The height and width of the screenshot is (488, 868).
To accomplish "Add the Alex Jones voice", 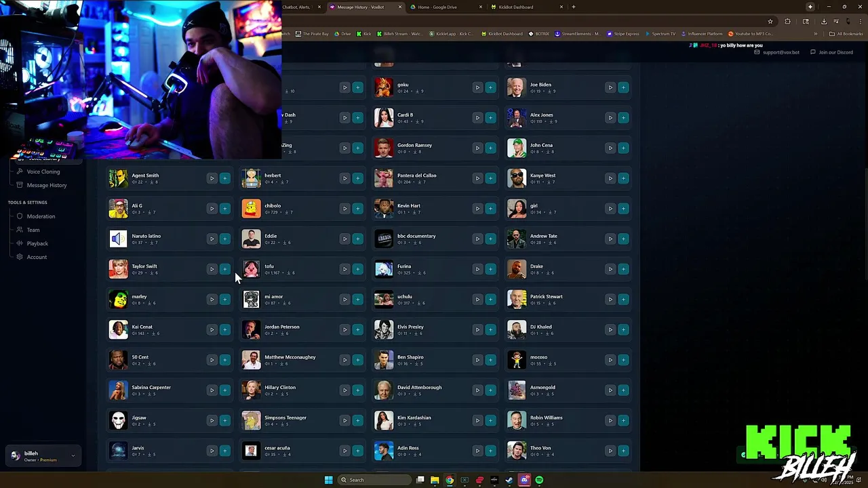I will click(623, 118).
